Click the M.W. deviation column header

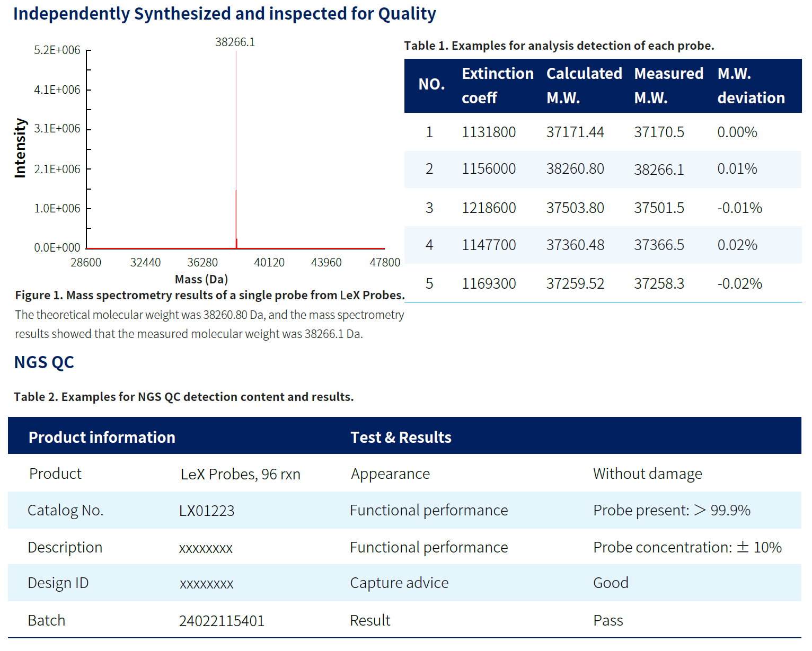(751, 85)
